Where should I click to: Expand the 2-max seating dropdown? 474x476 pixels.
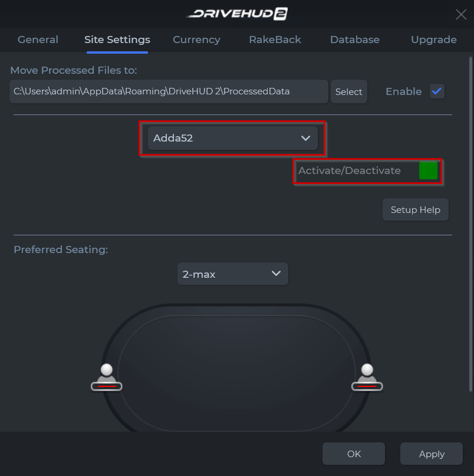coord(233,274)
